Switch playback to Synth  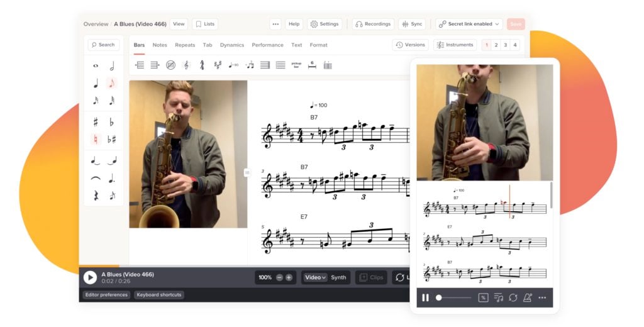(x=338, y=278)
